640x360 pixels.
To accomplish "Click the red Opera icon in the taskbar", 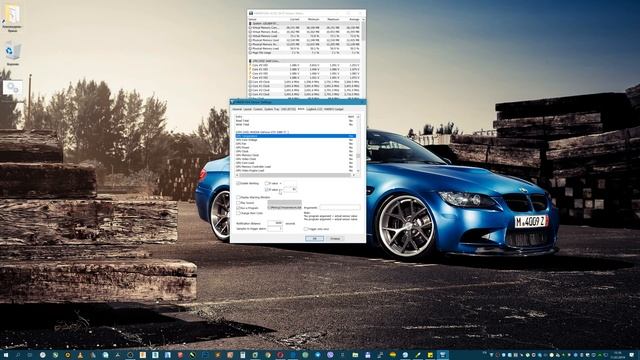I will (280, 355).
